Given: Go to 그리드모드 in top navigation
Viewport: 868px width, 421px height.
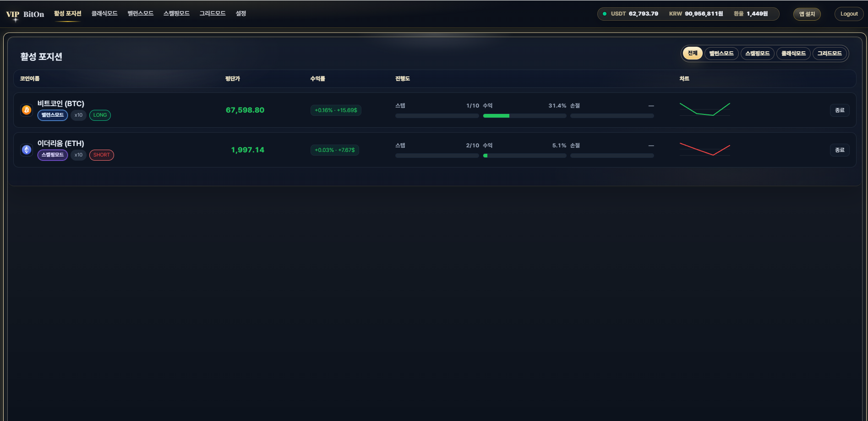Looking at the screenshot, I should 213,14.
